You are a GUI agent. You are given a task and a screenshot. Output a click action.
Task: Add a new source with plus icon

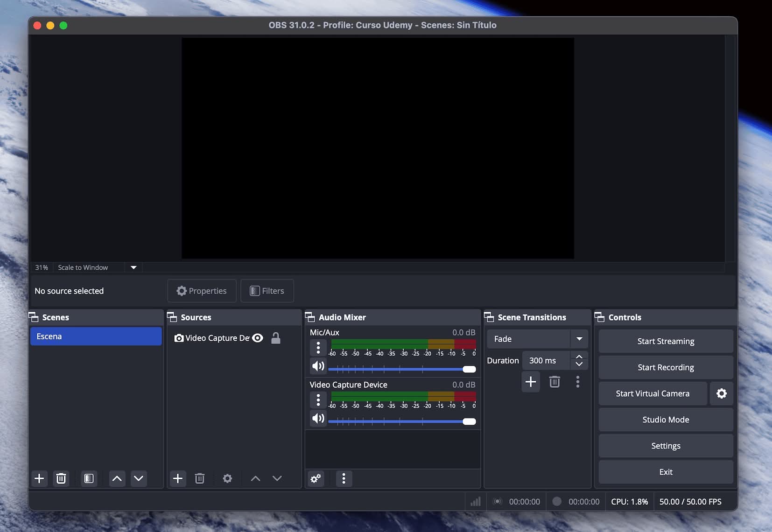click(178, 478)
